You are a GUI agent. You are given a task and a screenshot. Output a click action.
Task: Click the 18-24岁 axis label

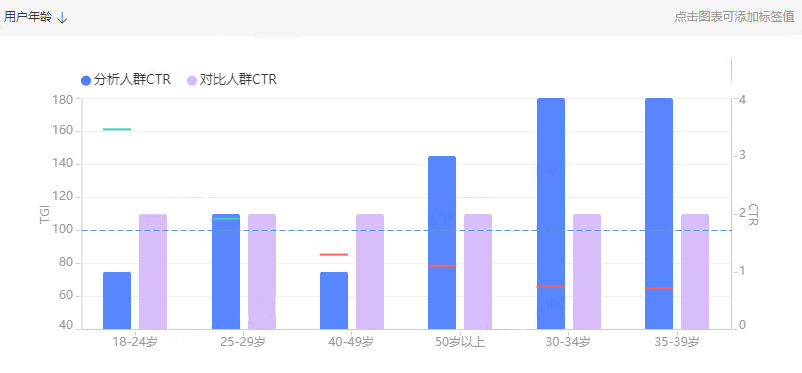[x=135, y=342]
